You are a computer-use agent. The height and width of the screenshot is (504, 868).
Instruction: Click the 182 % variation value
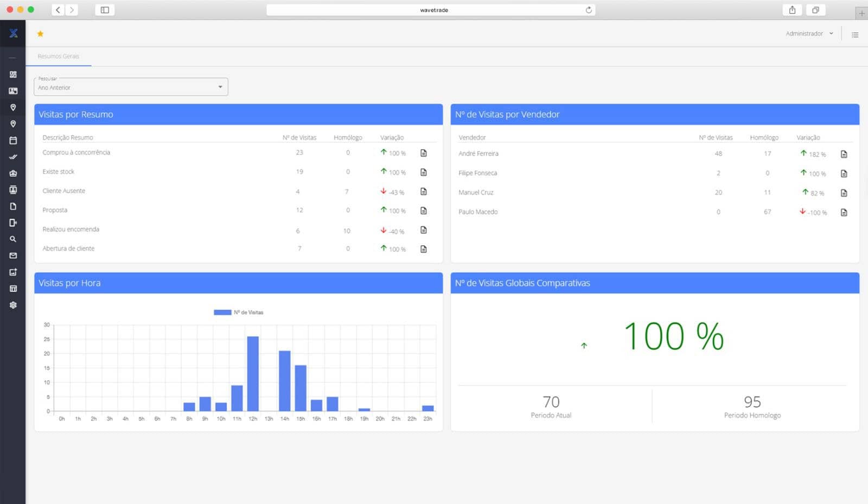pyautogui.click(x=818, y=155)
